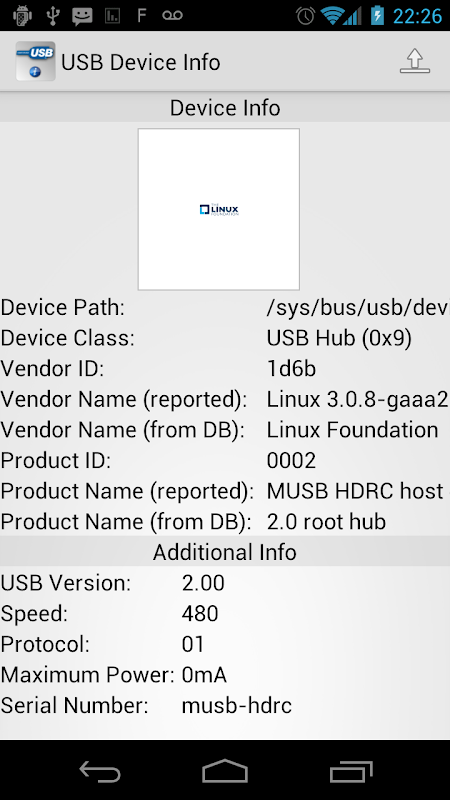Tap the Wi-Fi signal status icon
Screen dimensions: 450x800
click(x=332, y=16)
